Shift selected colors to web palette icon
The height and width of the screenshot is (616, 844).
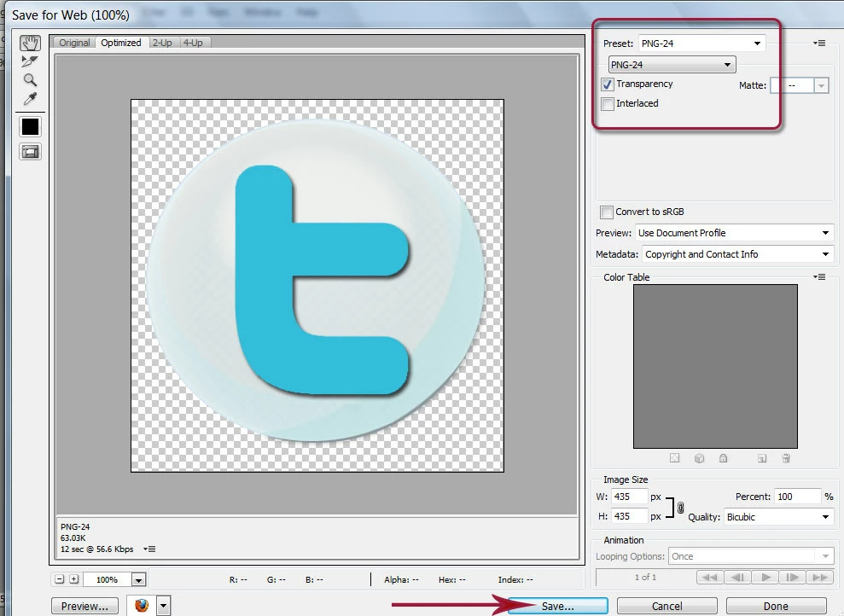click(x=699, y=458)
